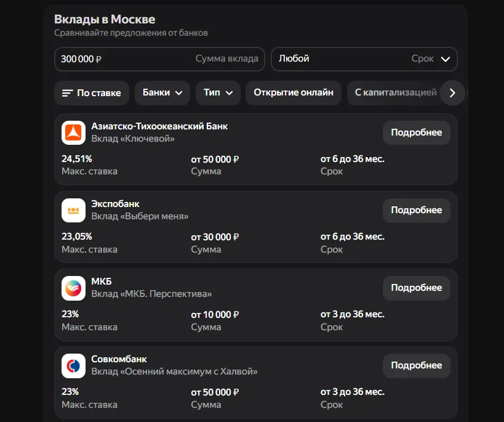The width and height of the screenshot is (504, 422).
Task: Click the Экспобанк logo icon
Action: point(74,210)
